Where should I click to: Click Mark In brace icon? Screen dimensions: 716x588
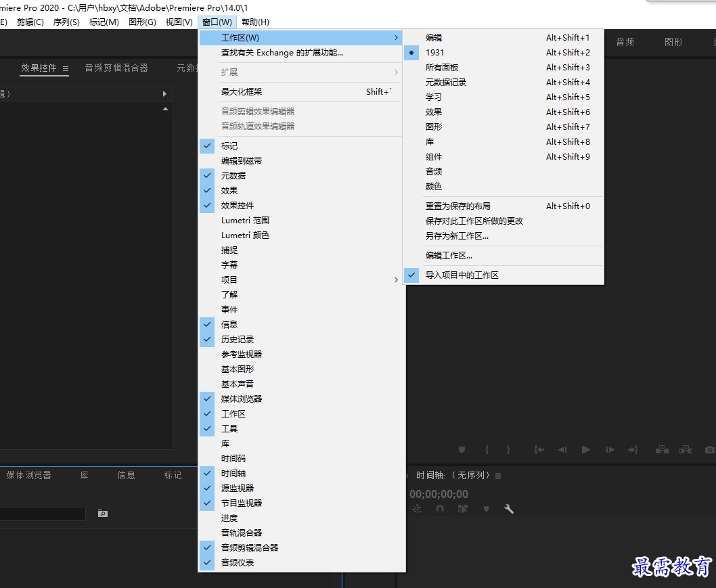487,450
